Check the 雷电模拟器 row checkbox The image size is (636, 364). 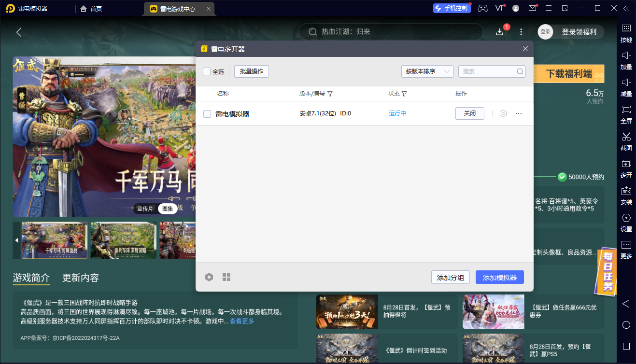click(207, 114)
